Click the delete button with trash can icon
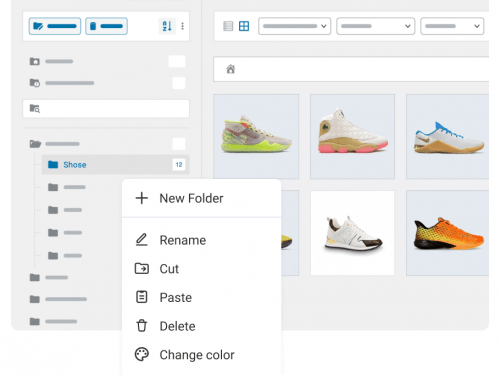Screen dimensions: 500x375 coord(106,26)
